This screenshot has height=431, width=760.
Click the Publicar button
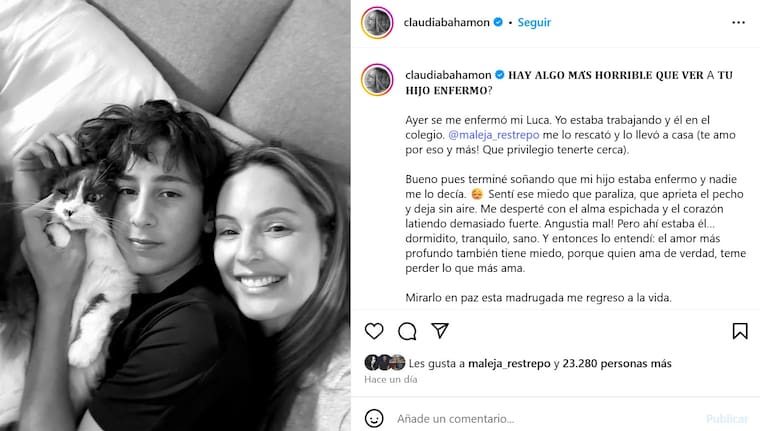coord(727,418)
